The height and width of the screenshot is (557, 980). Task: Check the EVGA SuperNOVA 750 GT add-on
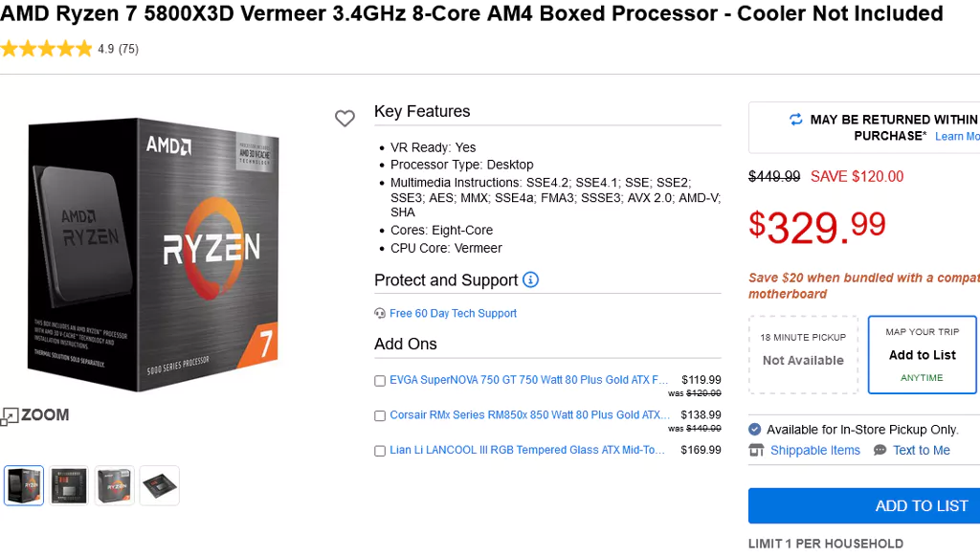(x=380, y=381)
